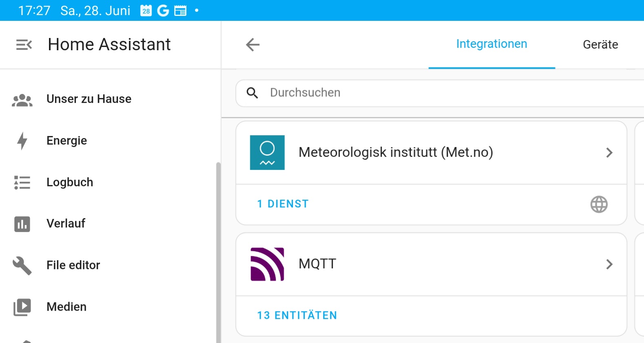644x343 pixels.
Task: Tap the Google G status bar icon
Action: tap(163, 11)
